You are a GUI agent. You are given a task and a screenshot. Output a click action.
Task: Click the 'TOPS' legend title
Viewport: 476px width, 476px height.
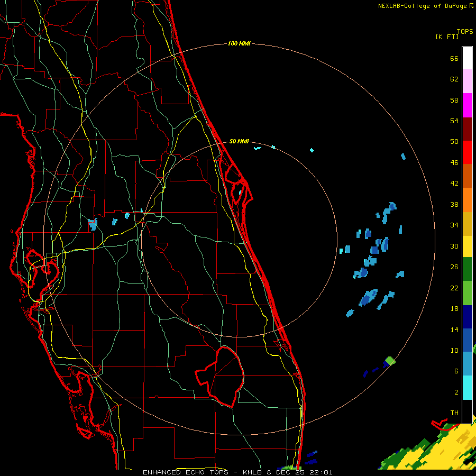[x=465, y=32]
